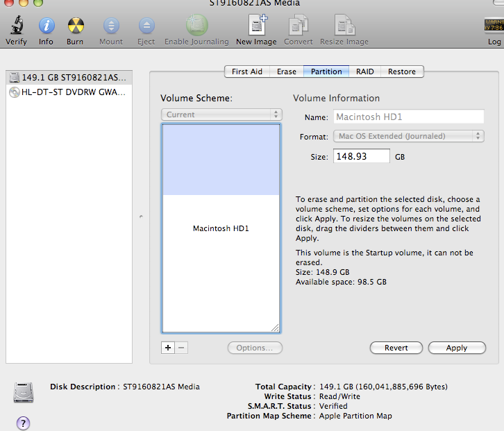Open the RAID tab
This screenshot has width=504, height=431.
365,71
